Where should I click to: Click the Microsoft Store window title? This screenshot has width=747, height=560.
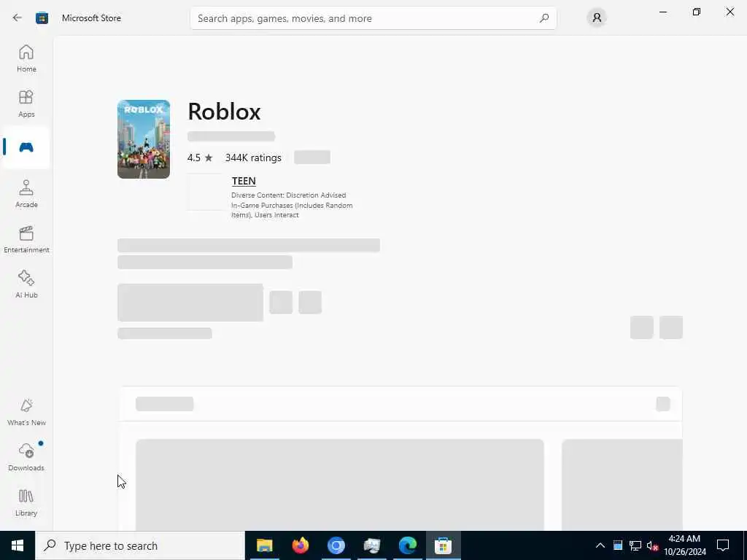click(x=91, y=18)
